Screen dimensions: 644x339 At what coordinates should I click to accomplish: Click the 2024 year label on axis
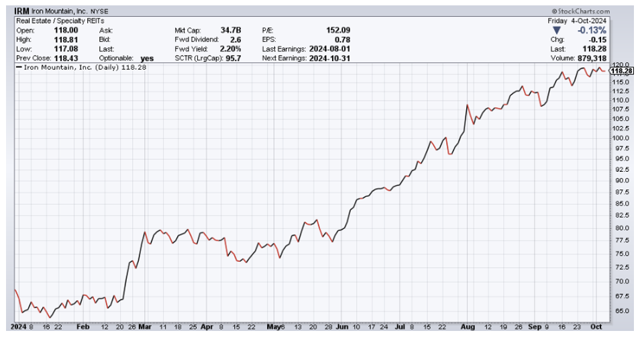click(x=19, y=327)
